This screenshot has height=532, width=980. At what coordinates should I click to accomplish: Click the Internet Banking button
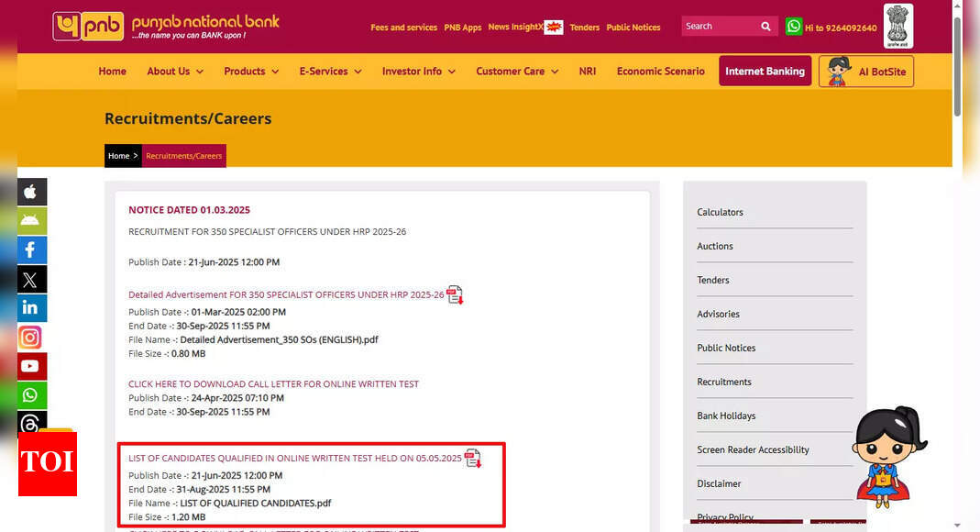click(765, 72)
